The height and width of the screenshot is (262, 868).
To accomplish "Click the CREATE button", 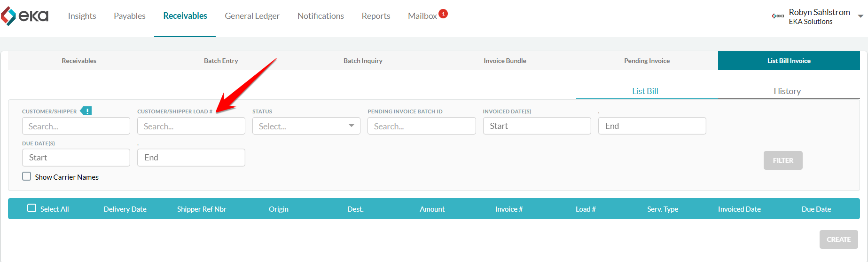I will tap(839, 239).
